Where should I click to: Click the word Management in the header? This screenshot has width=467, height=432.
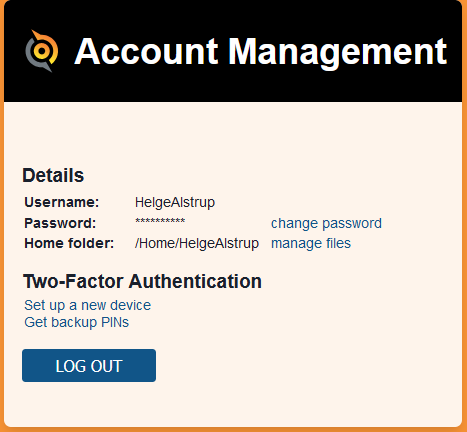(337, 52)
